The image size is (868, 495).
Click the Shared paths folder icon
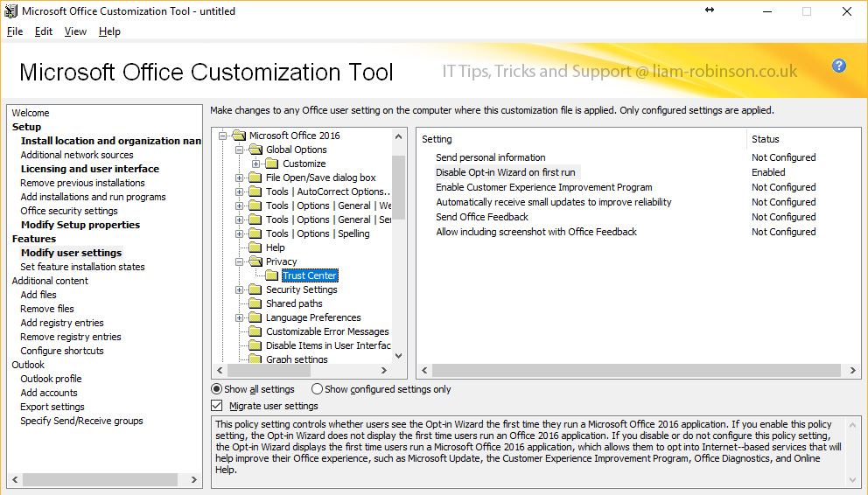pos(255,303)
